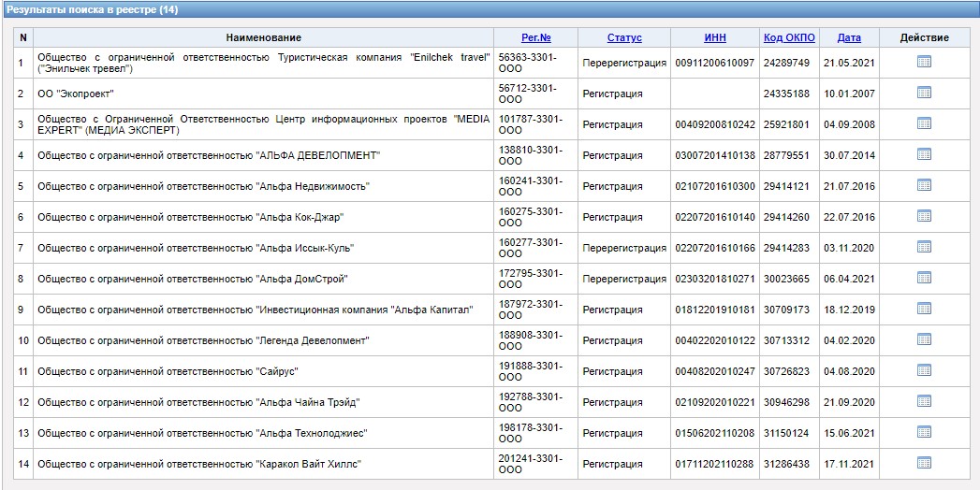Open action icon for "Сайрус" row
Screen dimensions: 980x490
tap(924, 370)
